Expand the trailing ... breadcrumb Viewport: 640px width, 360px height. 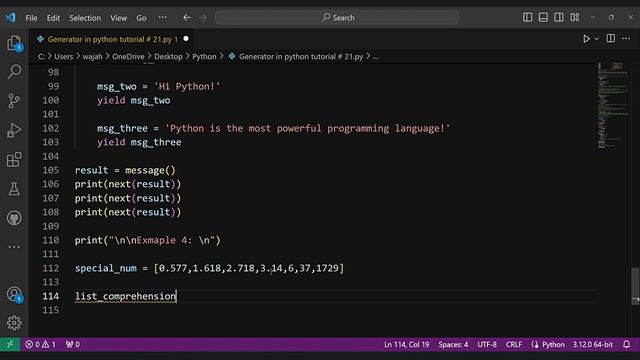coord(376,57)
